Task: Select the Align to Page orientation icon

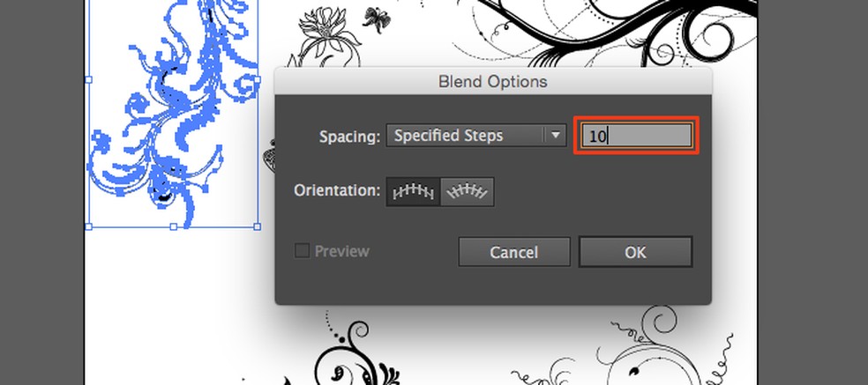Action: (x=413, y=191)
